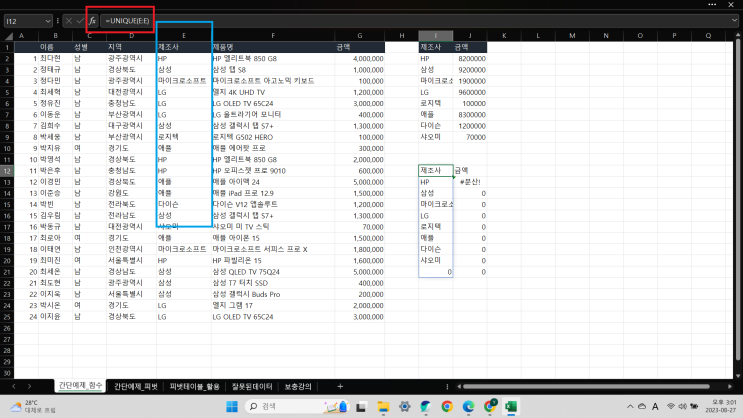The height and width of the screenshot is (418, 743).
Task: Click the cell with value 8200000
Action: (x=470, y=59)
